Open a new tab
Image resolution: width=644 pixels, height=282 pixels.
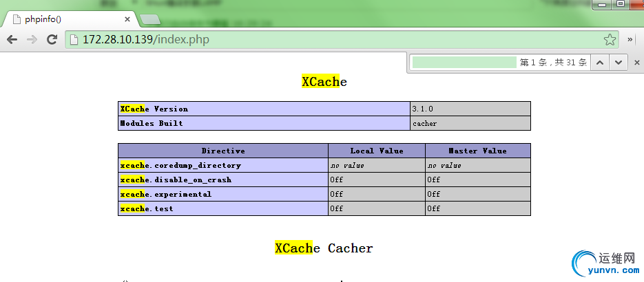point(150,19)
